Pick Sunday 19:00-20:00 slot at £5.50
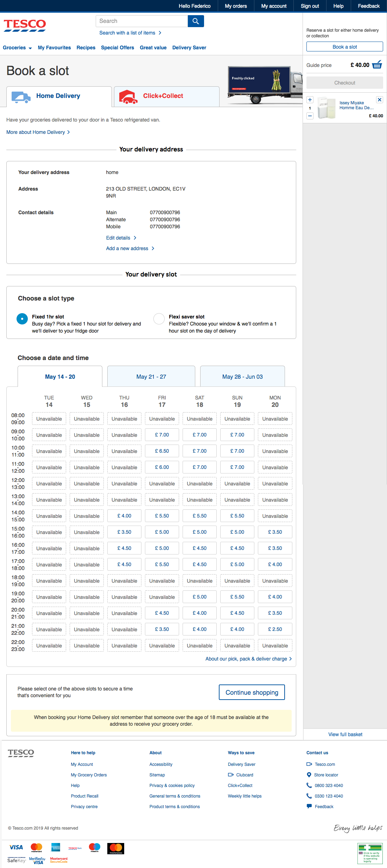This screenshot has width=387, height=868. click(x=237, y=597)
